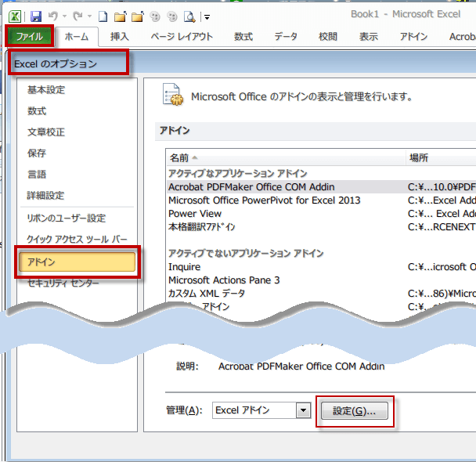Select Microsoft Actions Pane 3 row

pyautogui.click(x=321, y=280)
